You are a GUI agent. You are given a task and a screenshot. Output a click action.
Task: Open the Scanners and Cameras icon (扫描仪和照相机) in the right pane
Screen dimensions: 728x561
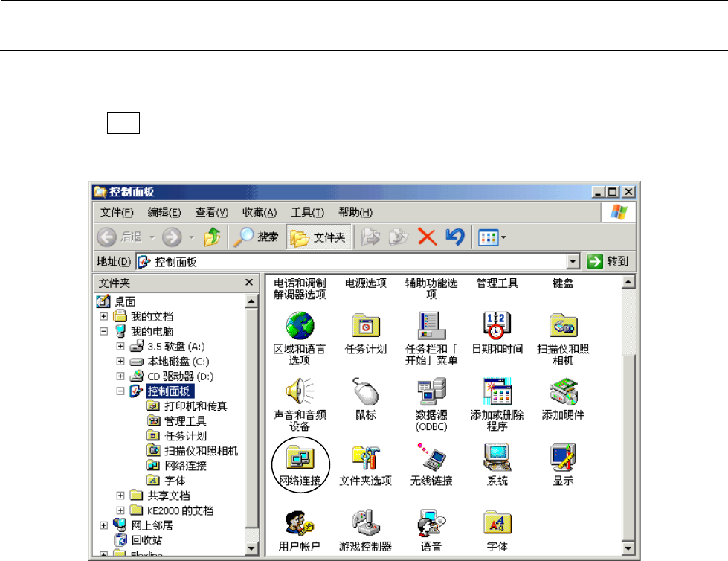(563, 338)
